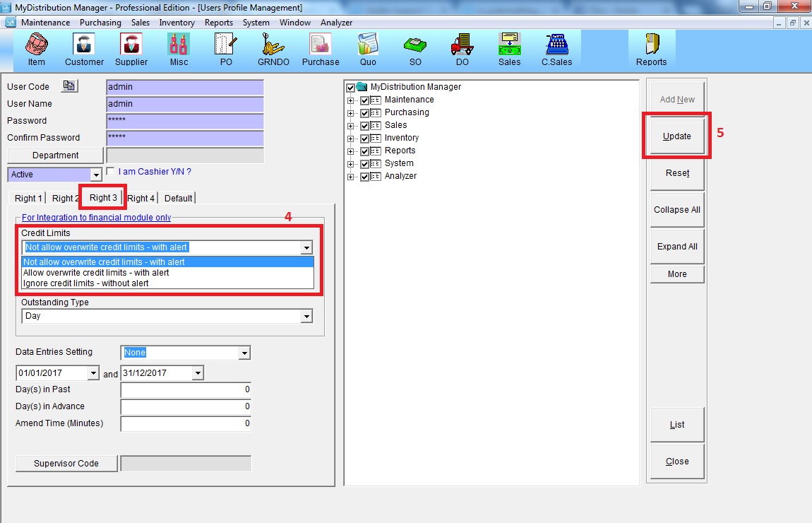Open the Data Entries Setting dropdown
812x523 pixels.
click(x=244, y=353)
